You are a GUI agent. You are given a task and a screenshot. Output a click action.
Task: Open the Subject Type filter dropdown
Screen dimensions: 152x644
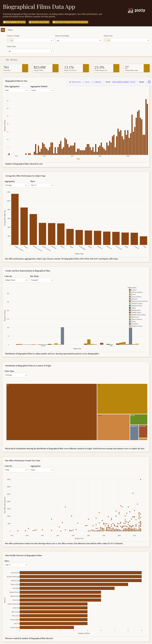[127, 40]
